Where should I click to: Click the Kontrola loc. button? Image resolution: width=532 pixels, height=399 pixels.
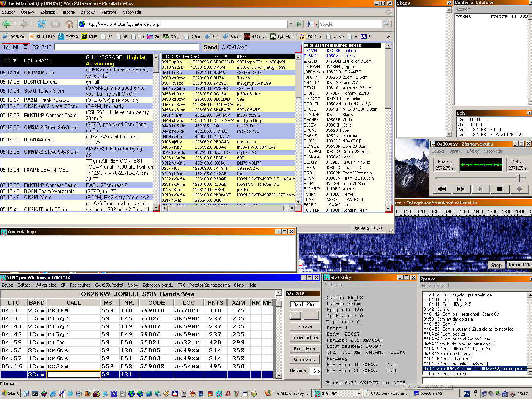[x=305, y=359]
